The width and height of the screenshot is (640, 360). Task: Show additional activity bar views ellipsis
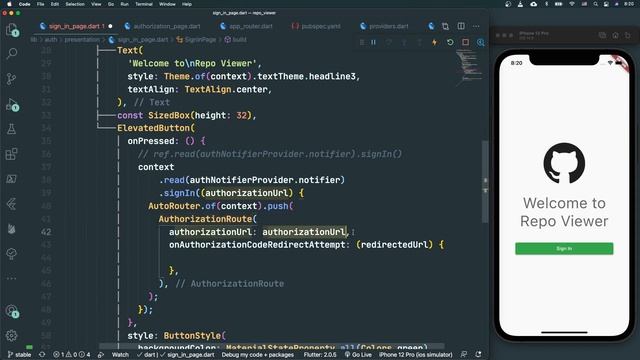tap(11, 279)
